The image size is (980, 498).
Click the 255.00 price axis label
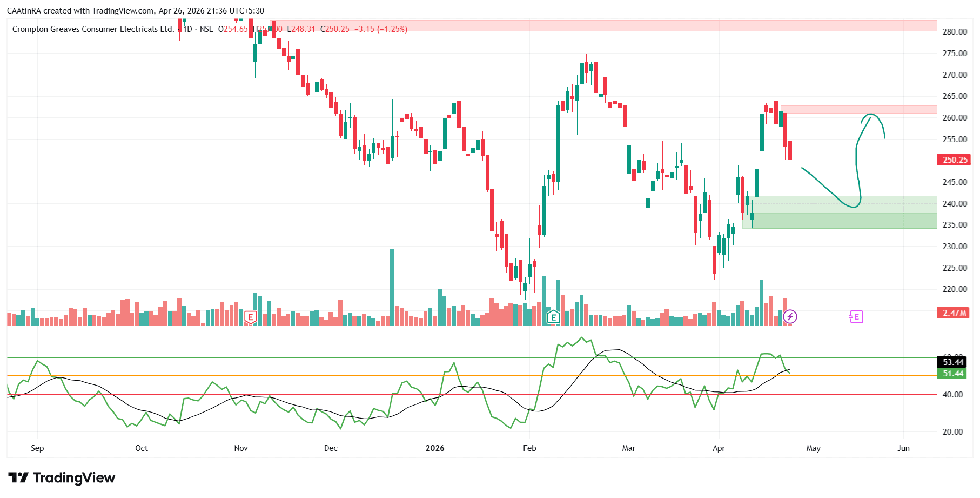pyautogui.click(x=955, y=140)
